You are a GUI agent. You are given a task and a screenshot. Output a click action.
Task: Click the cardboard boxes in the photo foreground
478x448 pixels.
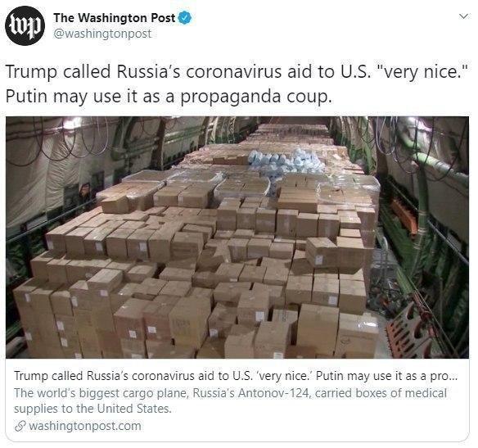[x=195, y=305]
